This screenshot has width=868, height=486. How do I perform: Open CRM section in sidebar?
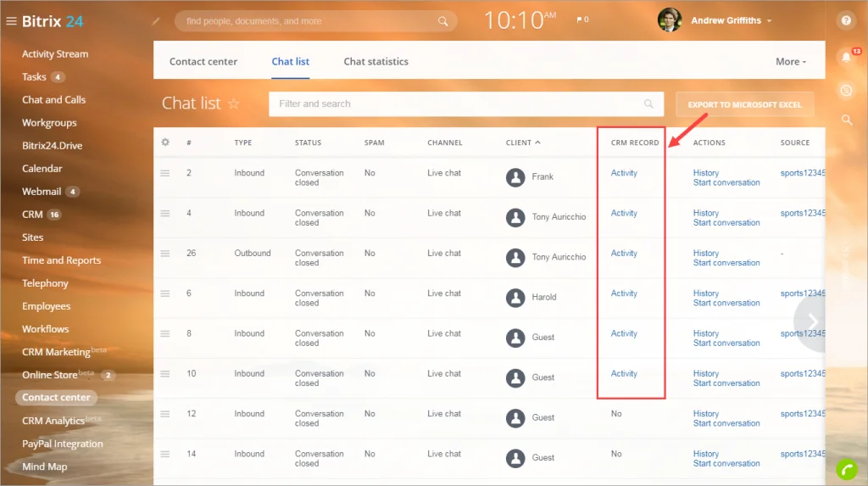pyautogui.click(x=32, y=214)
